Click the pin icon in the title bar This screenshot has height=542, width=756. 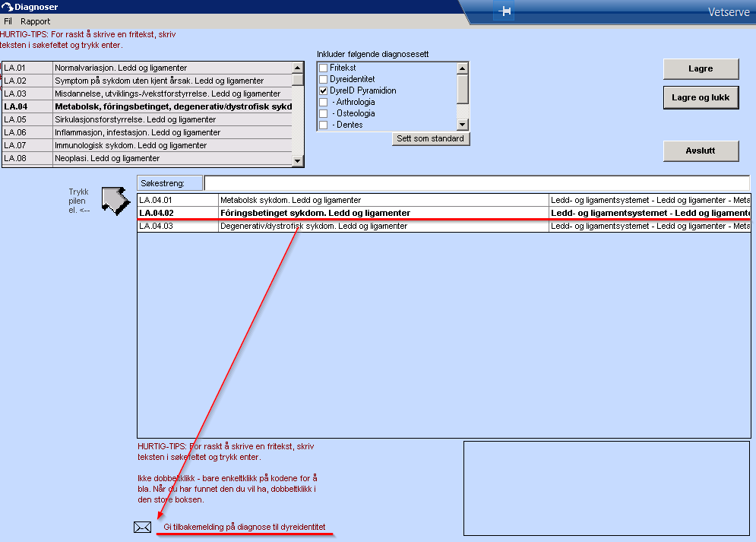point(505,11)
